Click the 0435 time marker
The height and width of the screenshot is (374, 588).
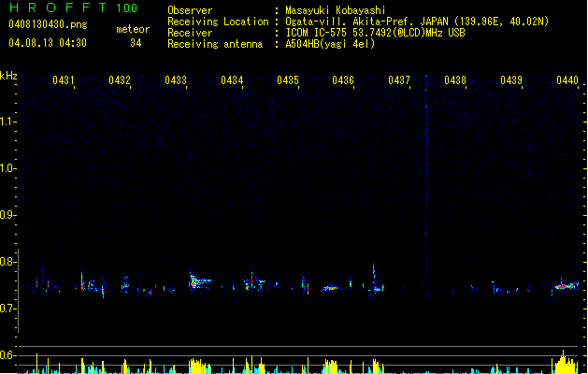(288, 80)
